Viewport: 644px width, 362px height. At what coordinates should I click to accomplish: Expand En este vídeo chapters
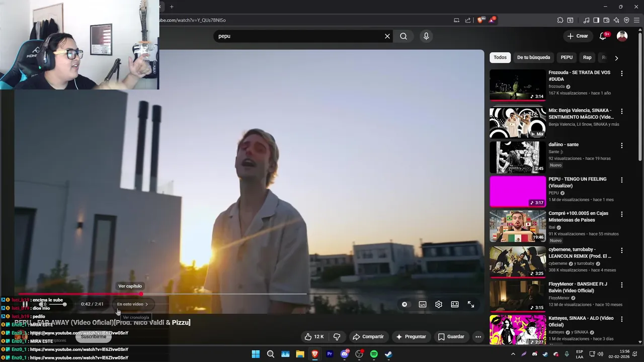pyautogui.click(x=133, y=304)
